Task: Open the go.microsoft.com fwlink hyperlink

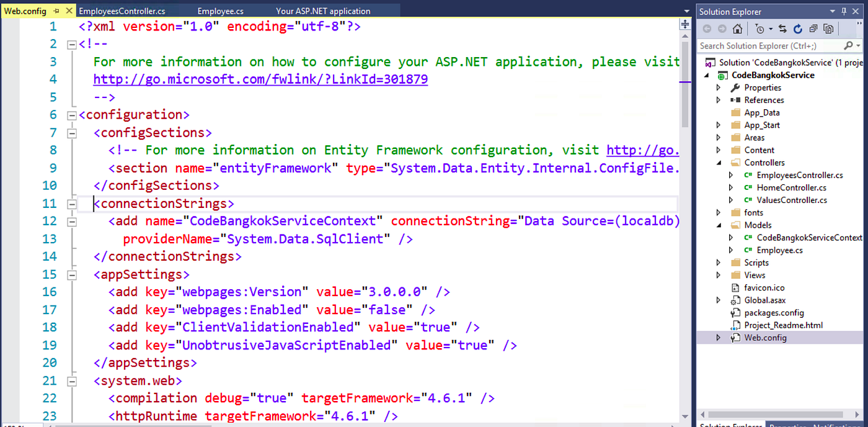Action: pos(260,79)
